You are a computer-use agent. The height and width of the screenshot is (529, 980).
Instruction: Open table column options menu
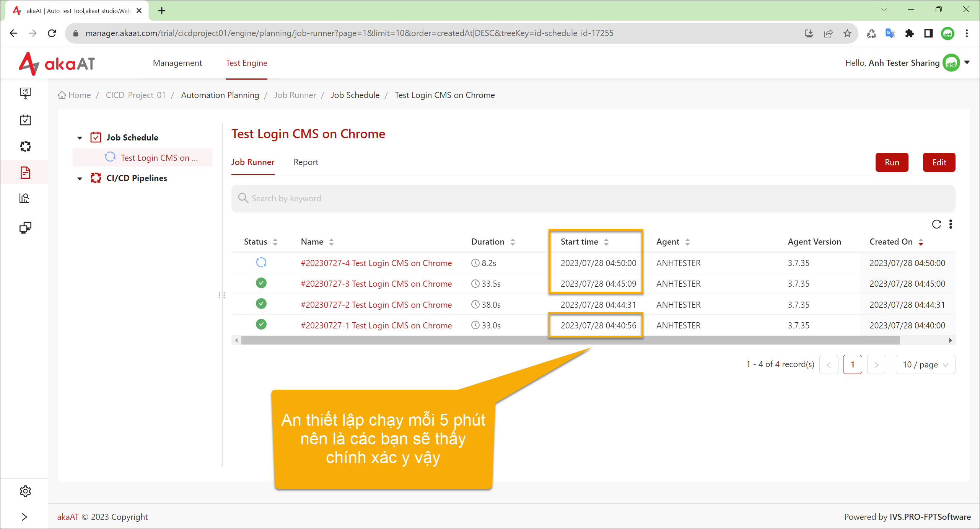point(951,224)
